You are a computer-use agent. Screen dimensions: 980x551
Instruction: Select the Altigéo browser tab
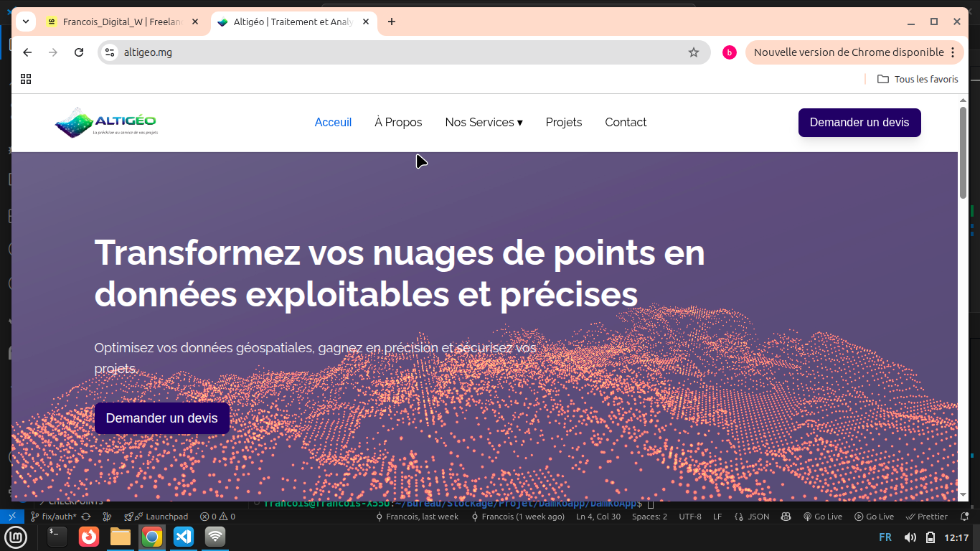point(294,22)
